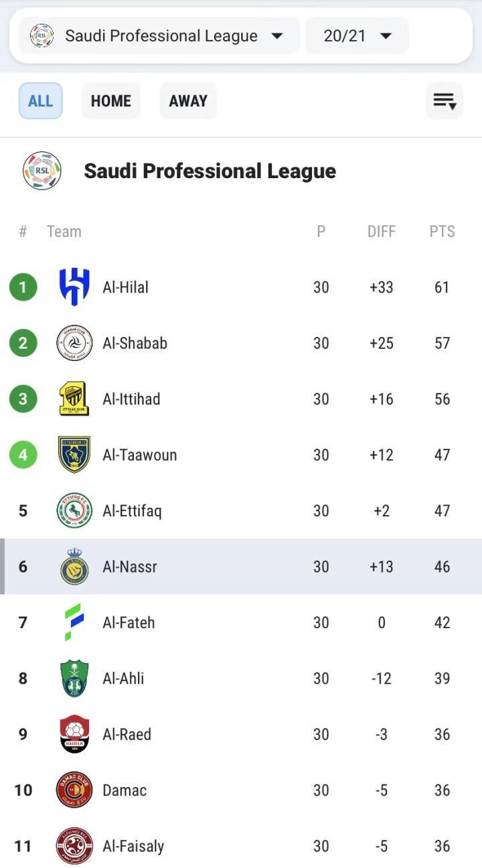Click the Al-Taawoun shield logo
The height and width of the screenshot is (868, 482).
pos(74,455)
